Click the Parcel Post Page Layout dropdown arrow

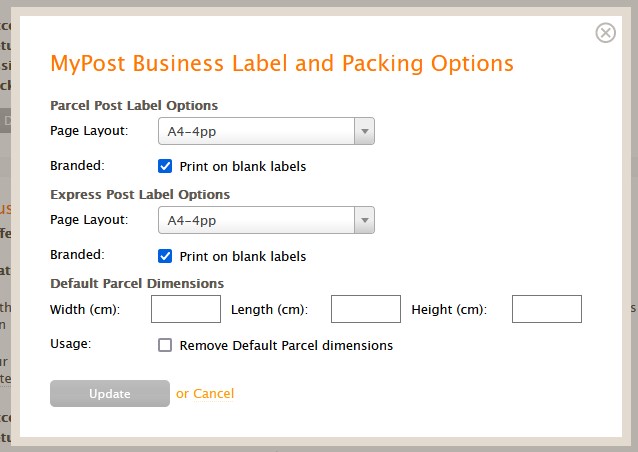click(365, 131)
